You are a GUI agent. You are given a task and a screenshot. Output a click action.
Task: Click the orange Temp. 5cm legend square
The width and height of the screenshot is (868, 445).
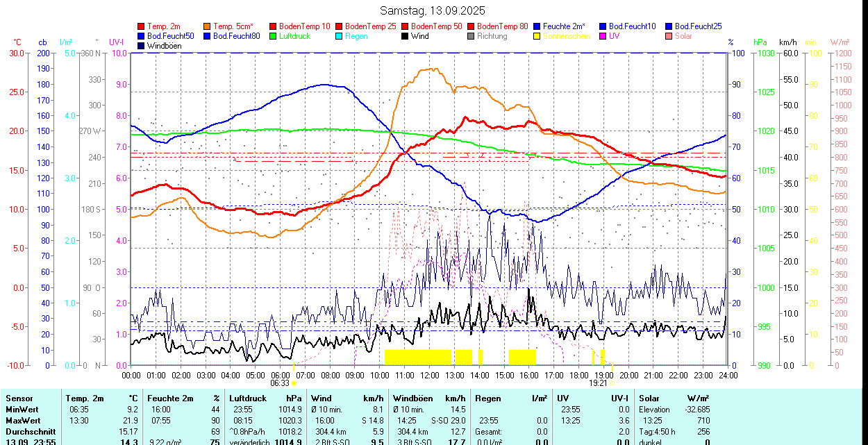pyautogui.click(x=208, y=26)
